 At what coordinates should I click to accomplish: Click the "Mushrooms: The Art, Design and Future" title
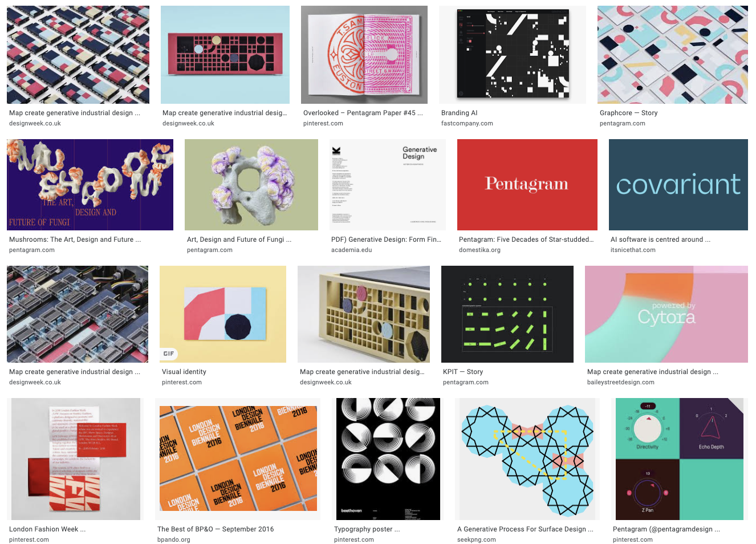[x=75, y=239]
